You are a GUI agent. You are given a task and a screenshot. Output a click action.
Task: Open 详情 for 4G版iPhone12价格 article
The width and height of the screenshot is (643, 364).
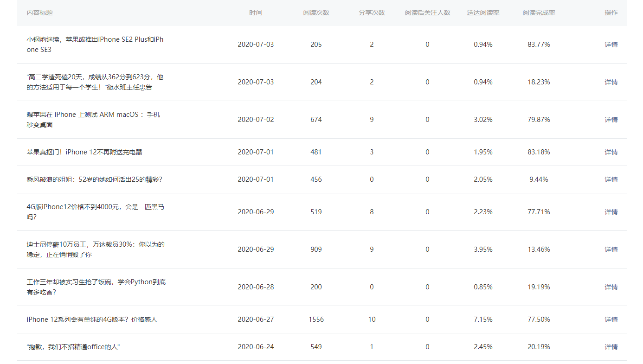[611, 212]
